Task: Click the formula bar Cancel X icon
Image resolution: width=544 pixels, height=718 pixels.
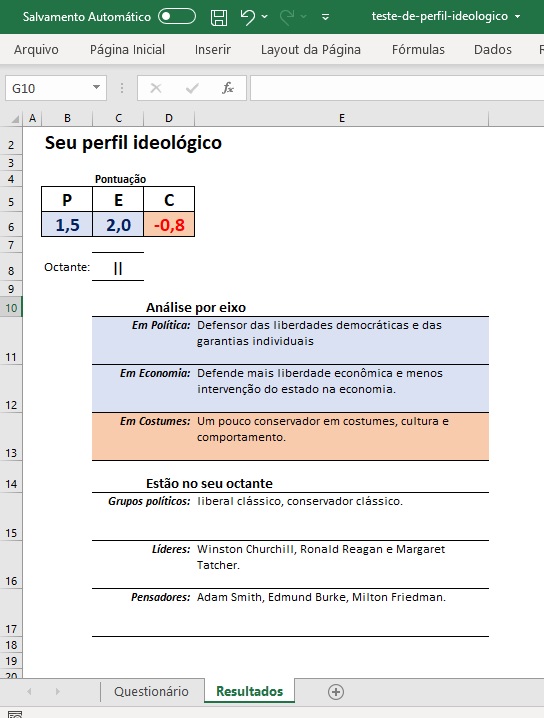Action: click(156, 88)
